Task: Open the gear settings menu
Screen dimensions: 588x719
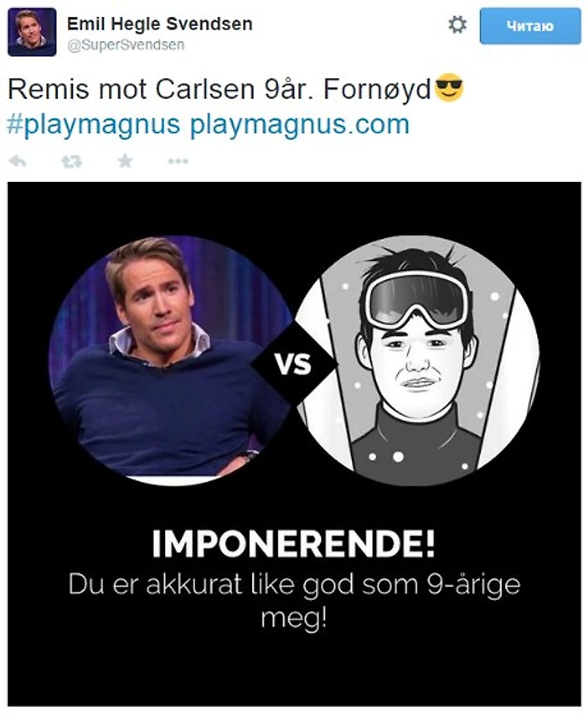Action: click(458, 25)
